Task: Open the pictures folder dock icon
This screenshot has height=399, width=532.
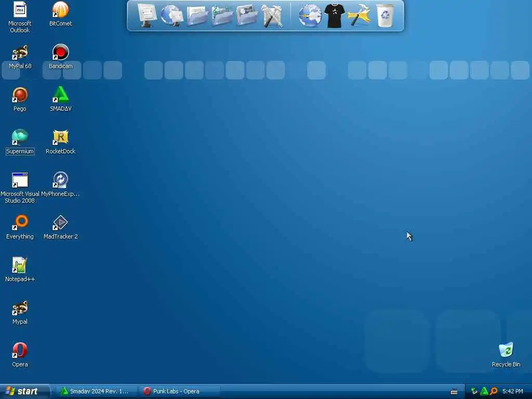Action: [247, 15]
